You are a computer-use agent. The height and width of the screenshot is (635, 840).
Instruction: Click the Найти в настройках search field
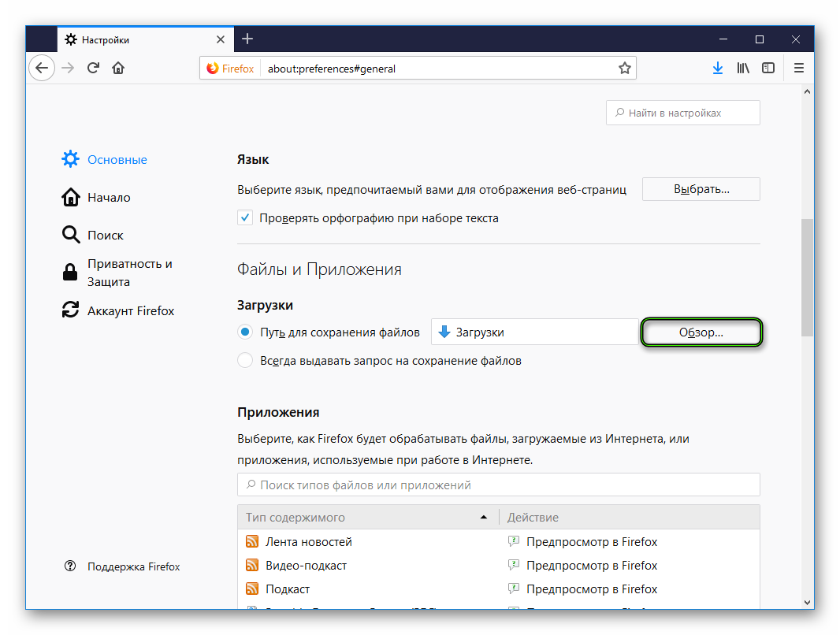pyautogui.click(x=682, y=113)
